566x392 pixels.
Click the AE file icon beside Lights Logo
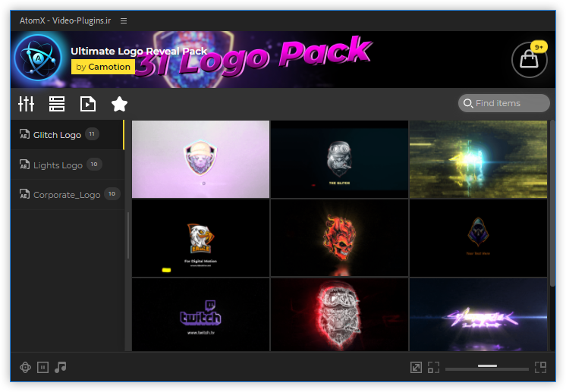pyautogui.click(x=24, y=165)
